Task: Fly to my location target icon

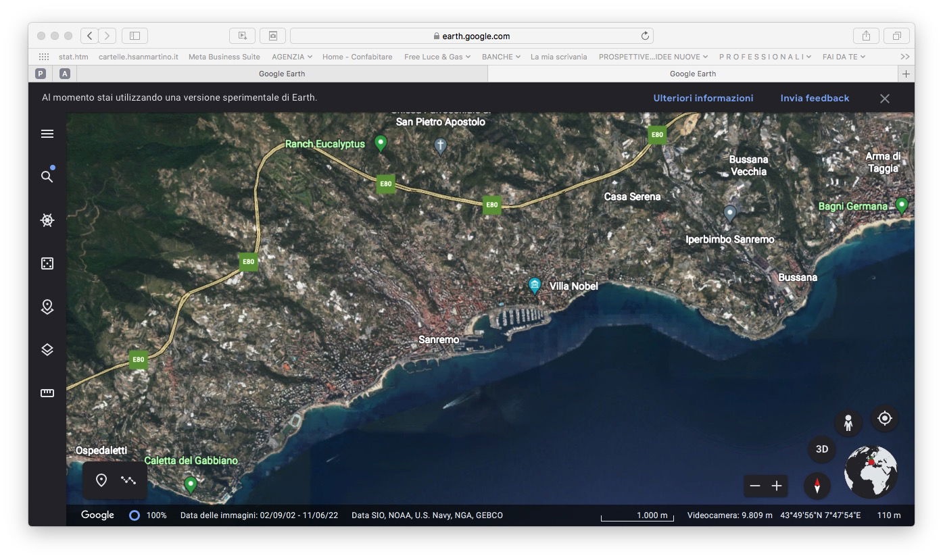Action: pyautogui.click(x=885, y=419)
